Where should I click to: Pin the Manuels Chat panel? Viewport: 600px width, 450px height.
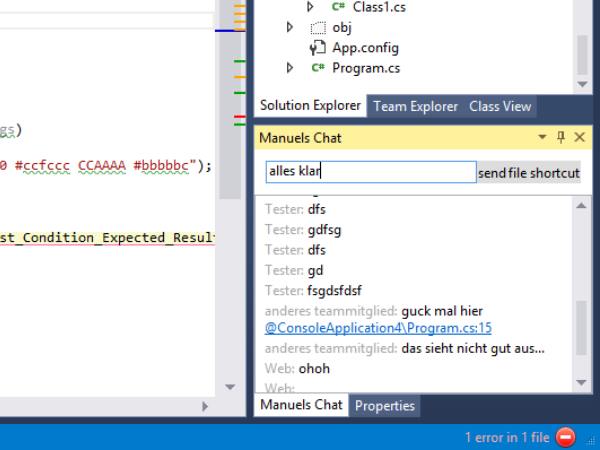tap(561, 137)
